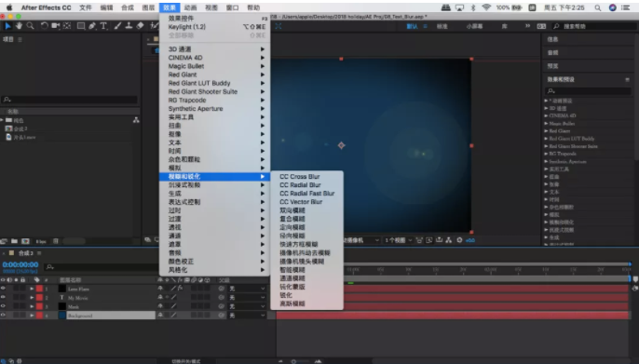This screenshot has height=364, width=639.
Task: Choose Keylight (1.2) from effects menu
Action: click(214, 27)
